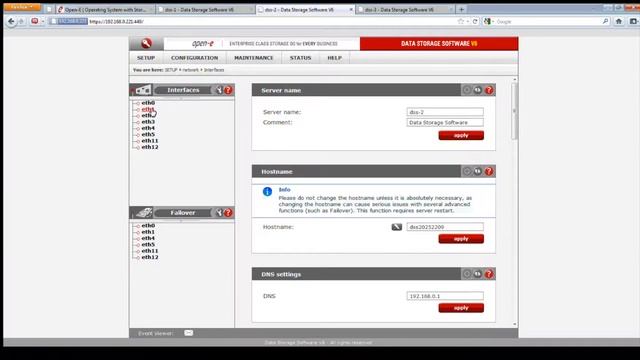Open help for the Interfaces panel
The width and height of the screenshot is (640, 360).
[x=228, y=90]
